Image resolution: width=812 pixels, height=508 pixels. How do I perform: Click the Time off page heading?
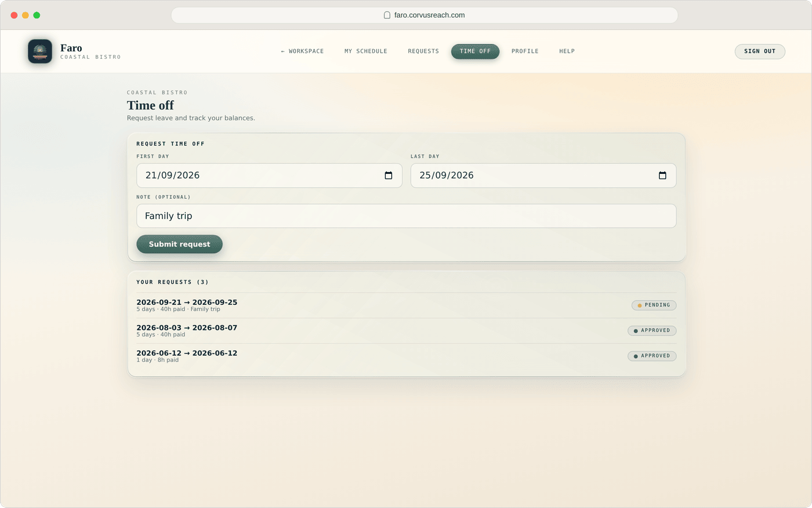point(150,105)
